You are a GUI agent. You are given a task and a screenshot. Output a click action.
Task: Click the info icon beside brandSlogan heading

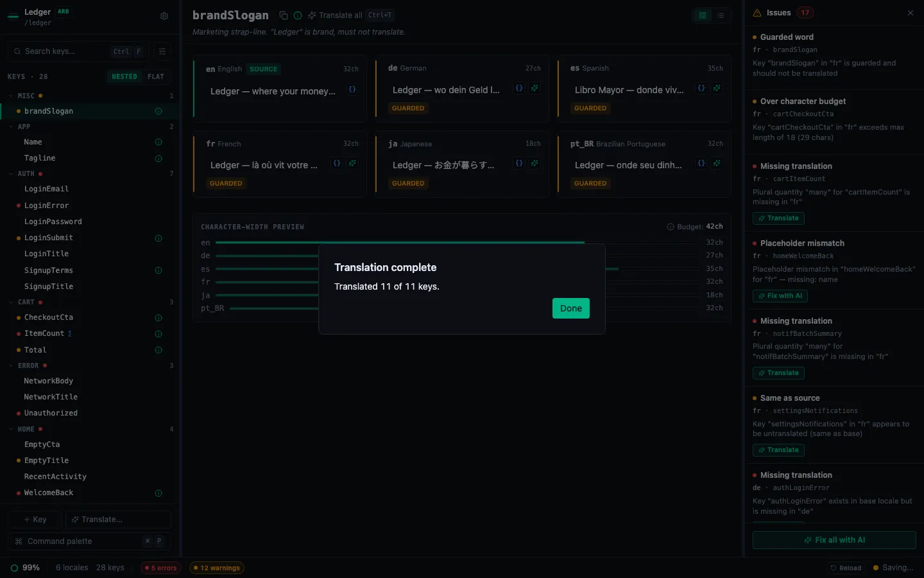pyautogui.click(x=298, y=15)
